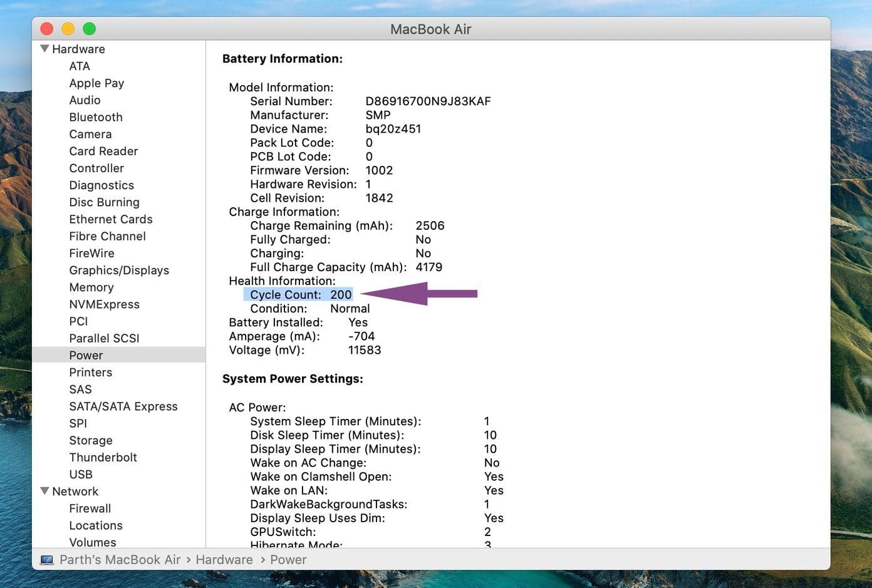Click the Condition value Normal

[350, 308]
